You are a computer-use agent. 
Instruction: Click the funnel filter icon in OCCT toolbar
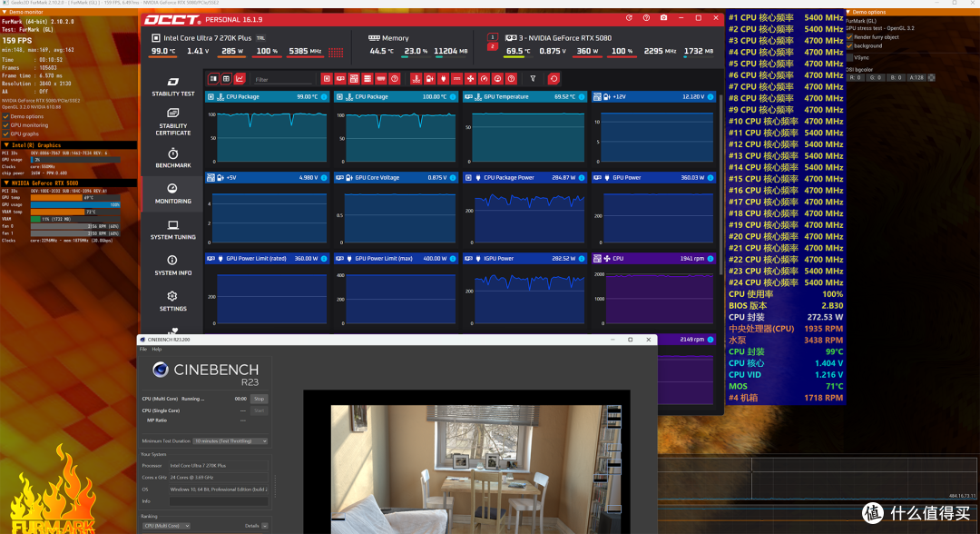pyautogui.click(x=533, y=79)
